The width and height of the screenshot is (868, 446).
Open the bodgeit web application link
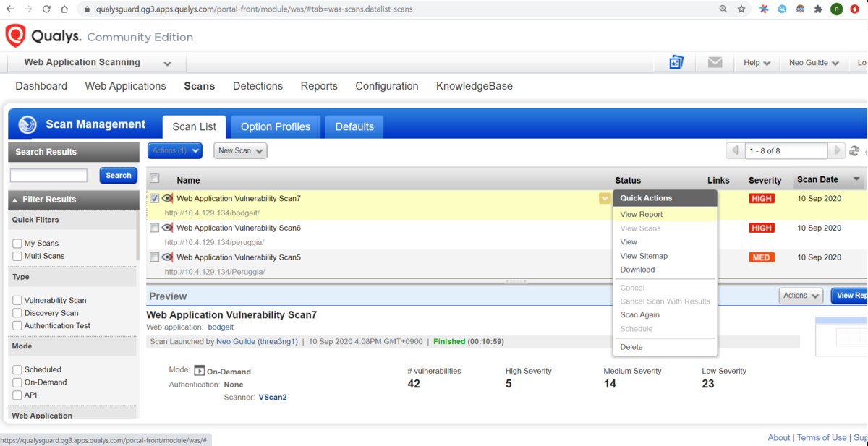(x=221, y=327)
